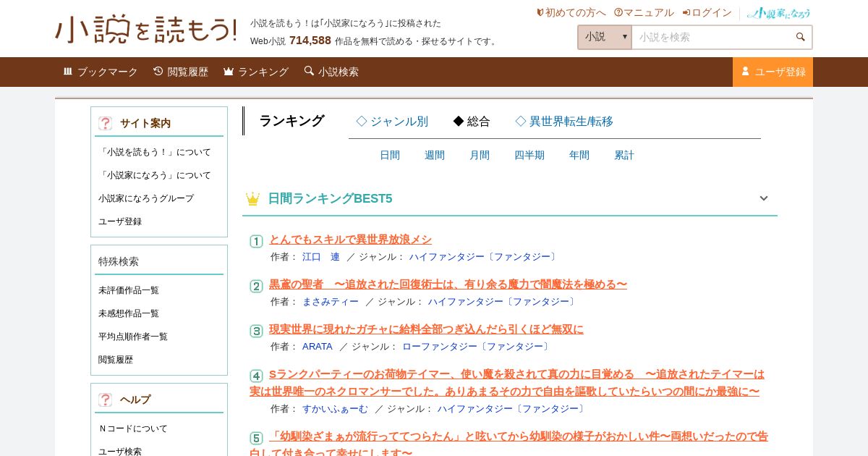The width and height of the screenshot is (868, 456).
Task: Open ブックマーク in the navigation bar
Action: tap(101, 72)
